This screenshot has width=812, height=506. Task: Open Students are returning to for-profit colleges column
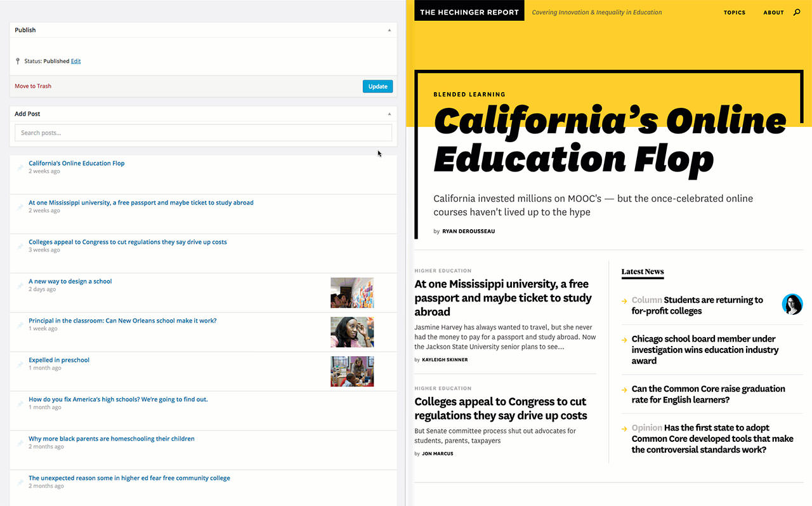pyautogui.click(x=697, y=305)
